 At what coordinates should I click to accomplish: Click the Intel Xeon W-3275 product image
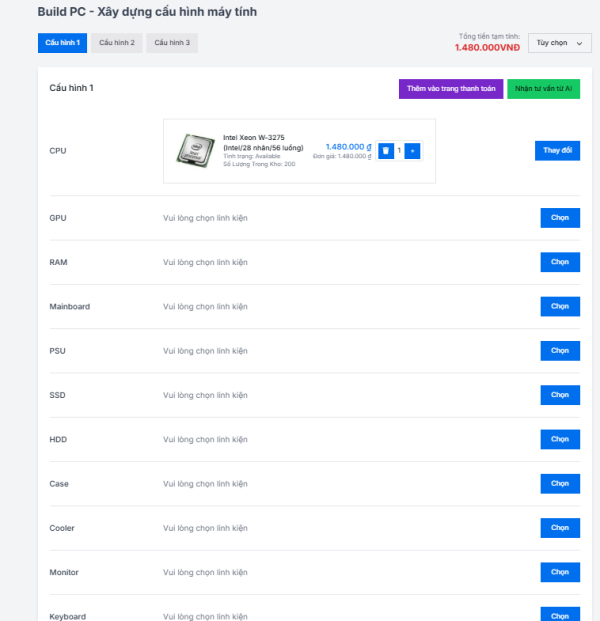pyautogui.click(x=196, y=150)
